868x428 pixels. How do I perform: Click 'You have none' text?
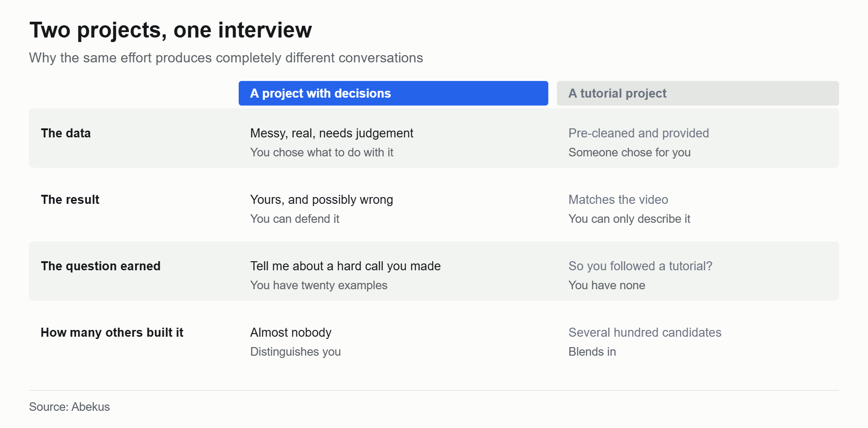tap(607, 286)
